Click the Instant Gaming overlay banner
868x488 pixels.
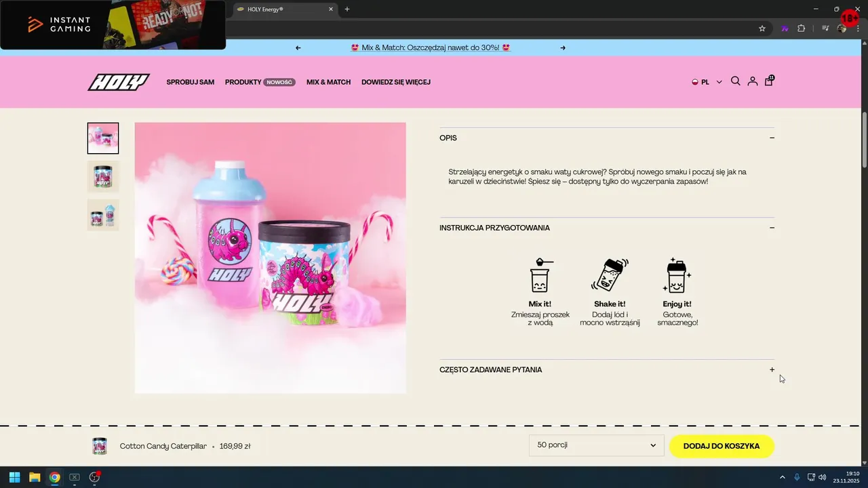[x=113, y=25]
